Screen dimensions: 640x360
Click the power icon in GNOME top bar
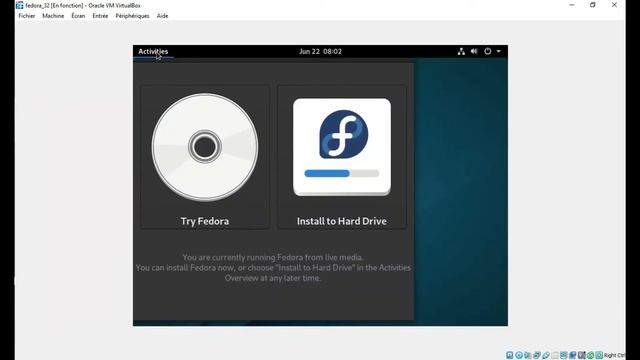coord(488,51)
